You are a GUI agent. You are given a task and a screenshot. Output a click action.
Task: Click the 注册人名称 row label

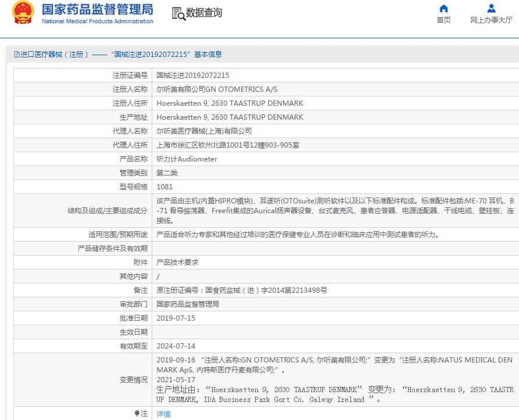coord(130,89)
